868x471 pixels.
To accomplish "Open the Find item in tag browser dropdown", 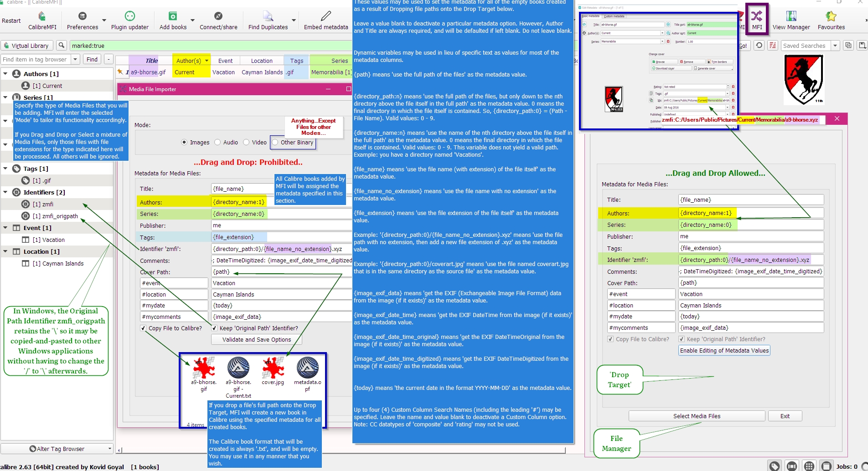I will click(75, 59).
